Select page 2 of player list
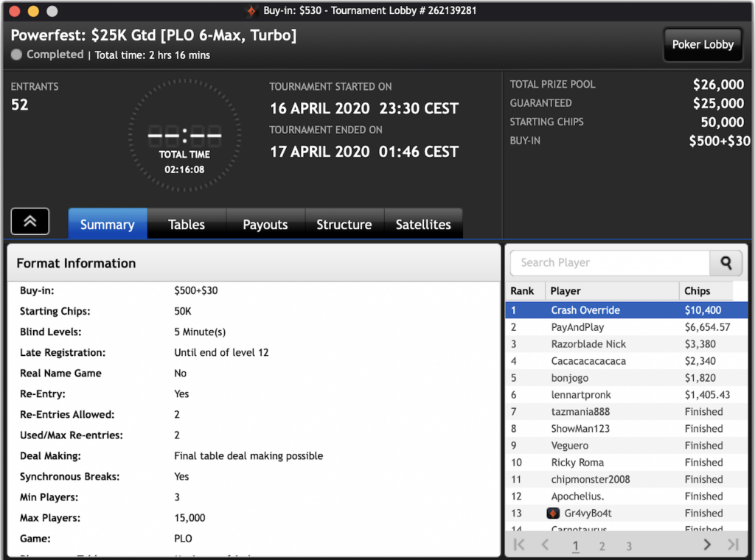This screenshot has width=755, height=560. (x=602, y=546)
